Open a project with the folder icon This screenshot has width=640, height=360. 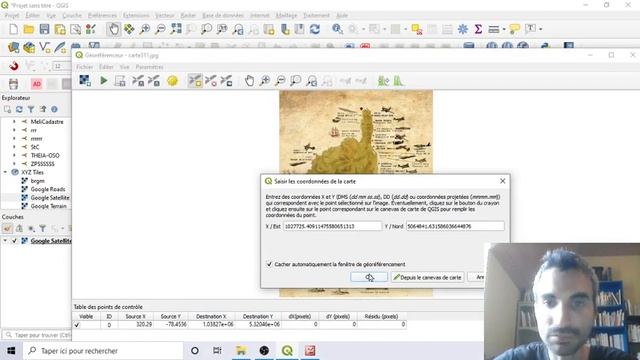point(29,29)
